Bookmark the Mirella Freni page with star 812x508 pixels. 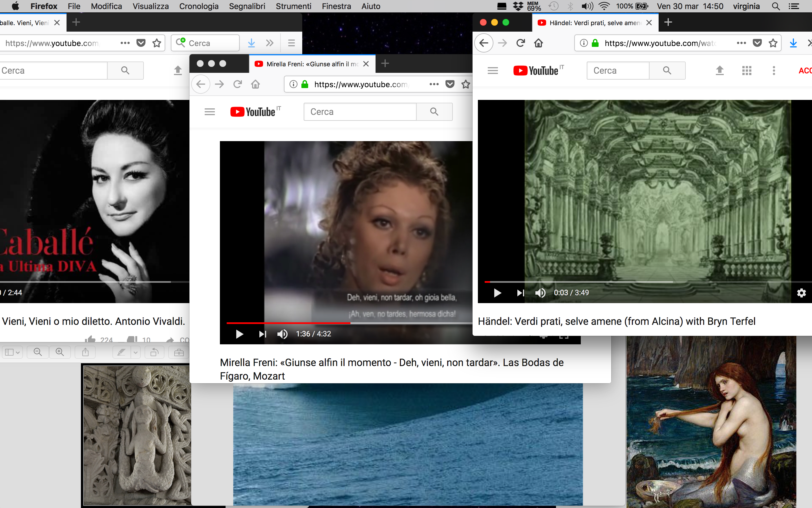466,84
